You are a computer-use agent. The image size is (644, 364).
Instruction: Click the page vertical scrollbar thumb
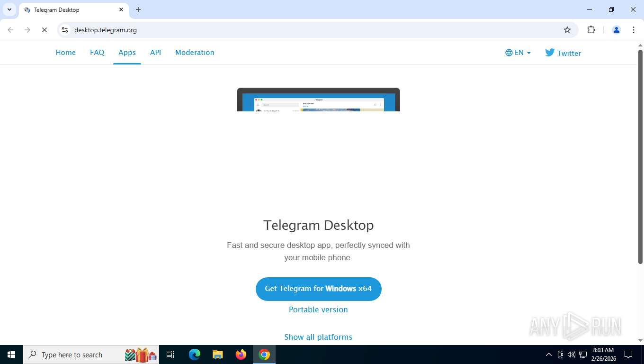pos(640,156)
